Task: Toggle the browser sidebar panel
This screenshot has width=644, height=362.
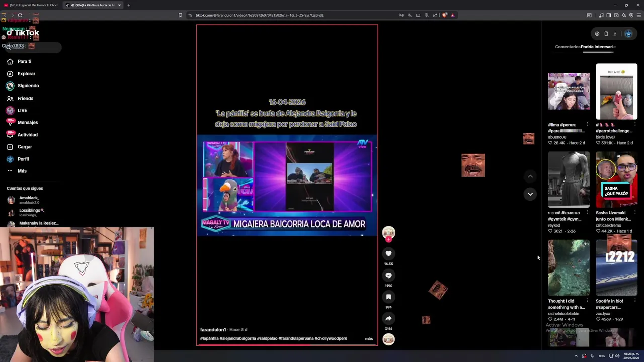Action: (608, 15)
